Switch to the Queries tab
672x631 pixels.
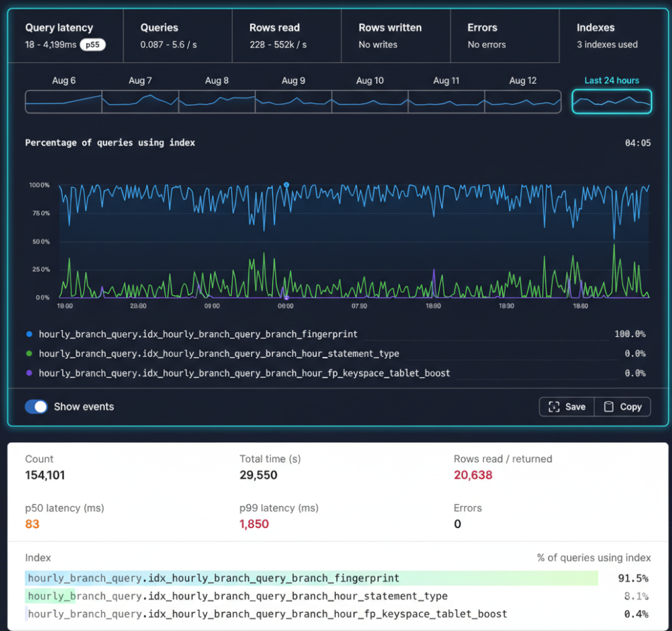tap(177, 36)
